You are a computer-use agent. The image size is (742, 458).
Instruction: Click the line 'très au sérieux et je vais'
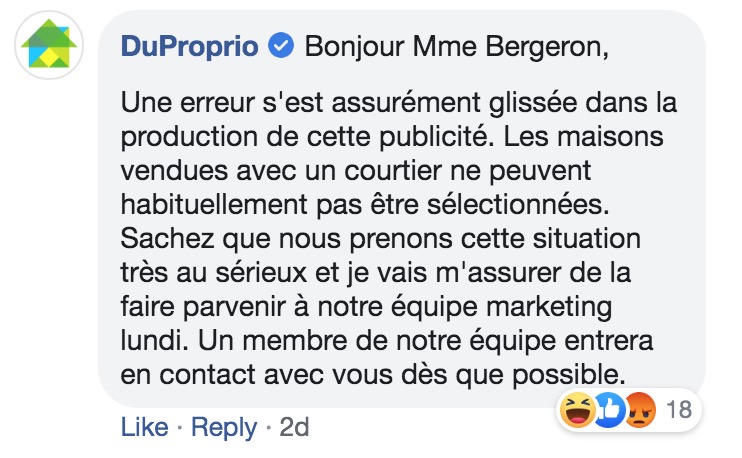tap(376, 273)
